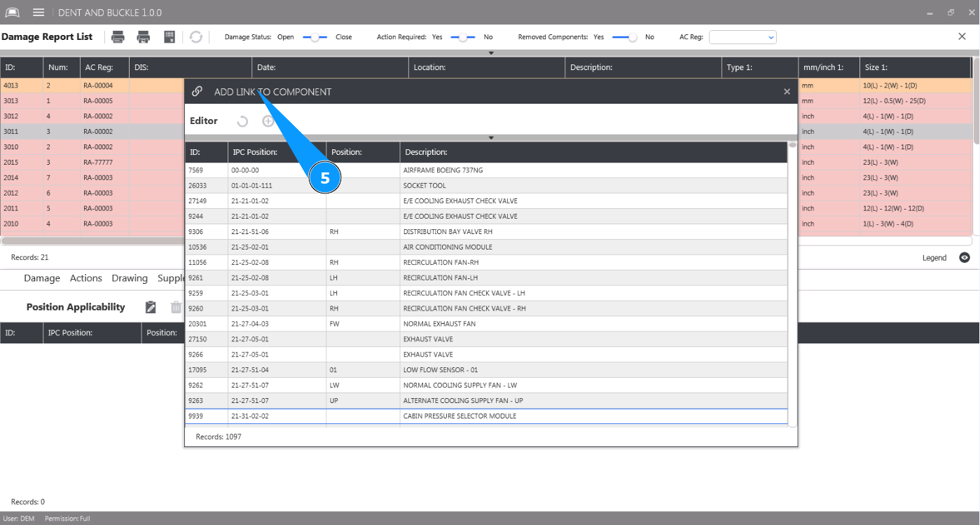Collapse the filter bar arrow above the damage list
980x525 pixels.
[x=491, y=53]
